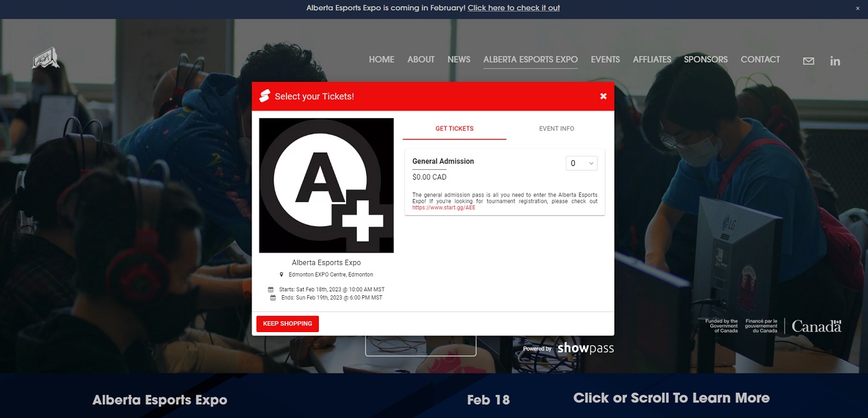Navigate to the News page

coord(459,59)
